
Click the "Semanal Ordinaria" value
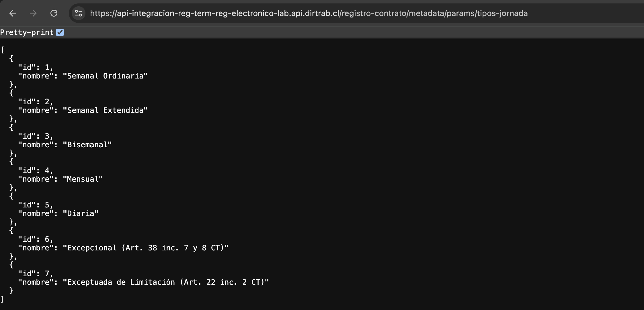[105, 76]
